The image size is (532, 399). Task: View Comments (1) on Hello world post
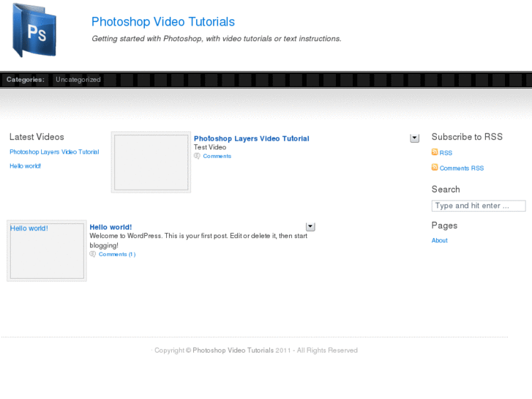(117, 254)
